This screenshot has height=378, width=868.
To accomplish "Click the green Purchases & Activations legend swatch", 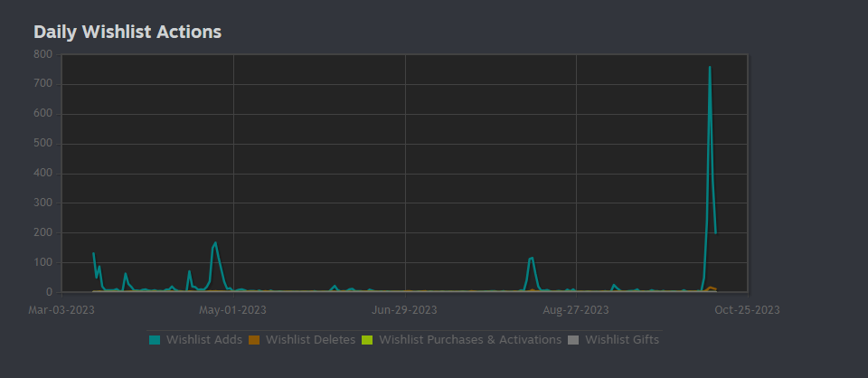I will [367, 340].
